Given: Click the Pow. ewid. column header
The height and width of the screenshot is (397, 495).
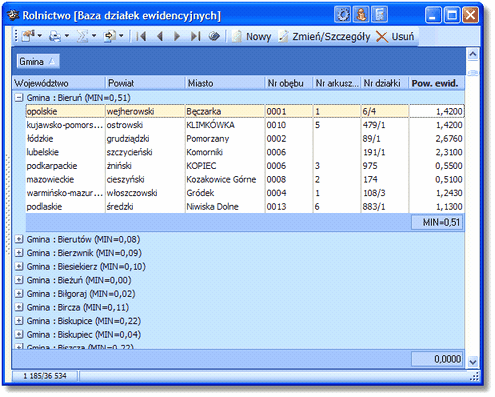Looking at the screenshot, I should (x=436, y=83).
